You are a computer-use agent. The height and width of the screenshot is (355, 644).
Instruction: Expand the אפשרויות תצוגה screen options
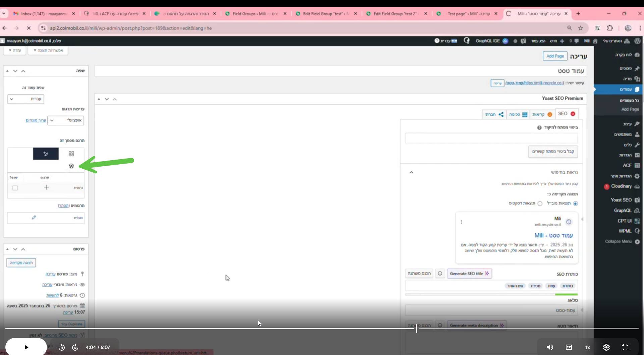coord(48,51)
